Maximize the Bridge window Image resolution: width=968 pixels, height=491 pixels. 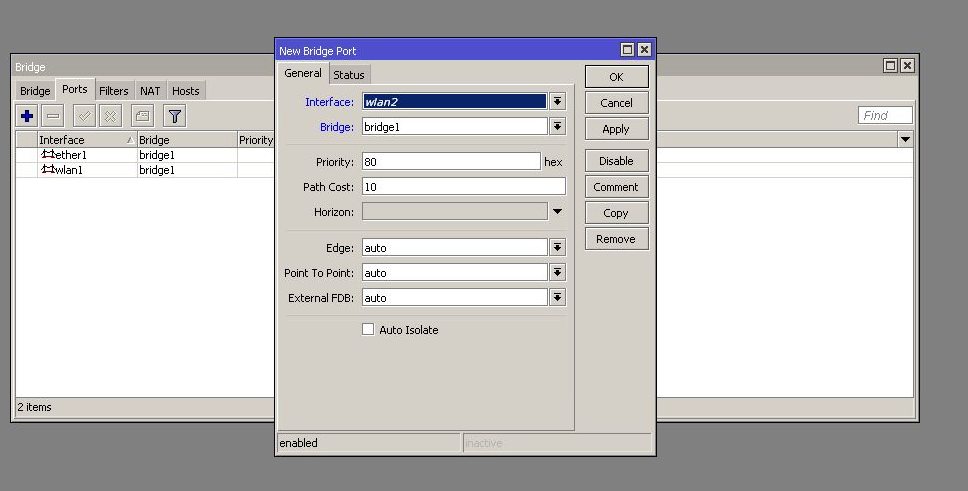(890, 65)
